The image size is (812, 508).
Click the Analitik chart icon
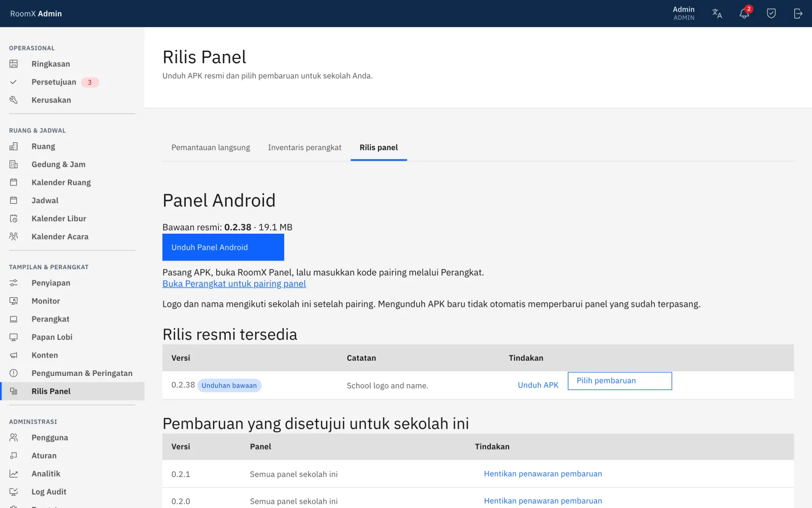(14, 474)
